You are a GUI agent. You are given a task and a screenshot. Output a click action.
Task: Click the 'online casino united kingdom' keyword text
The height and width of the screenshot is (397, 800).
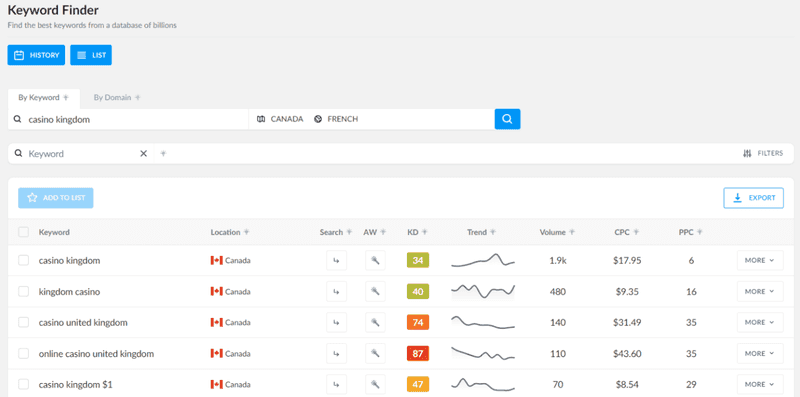pyautogui.click(x=96, y=353)
